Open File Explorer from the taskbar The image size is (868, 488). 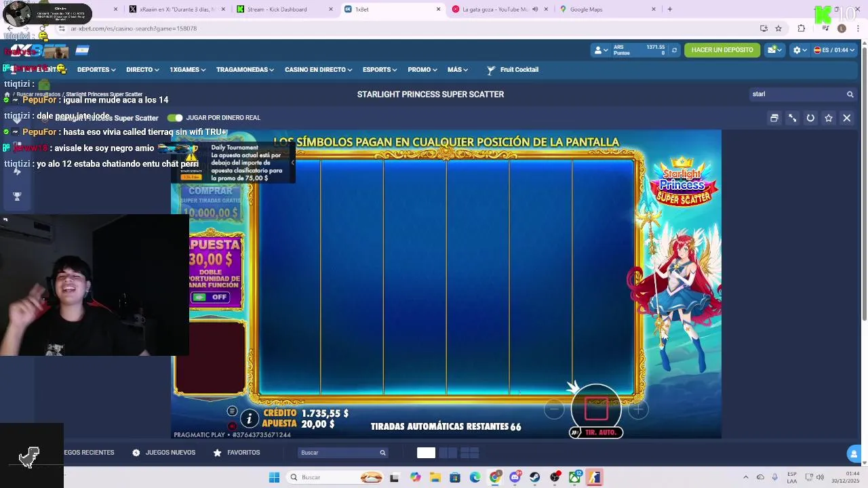435,477
